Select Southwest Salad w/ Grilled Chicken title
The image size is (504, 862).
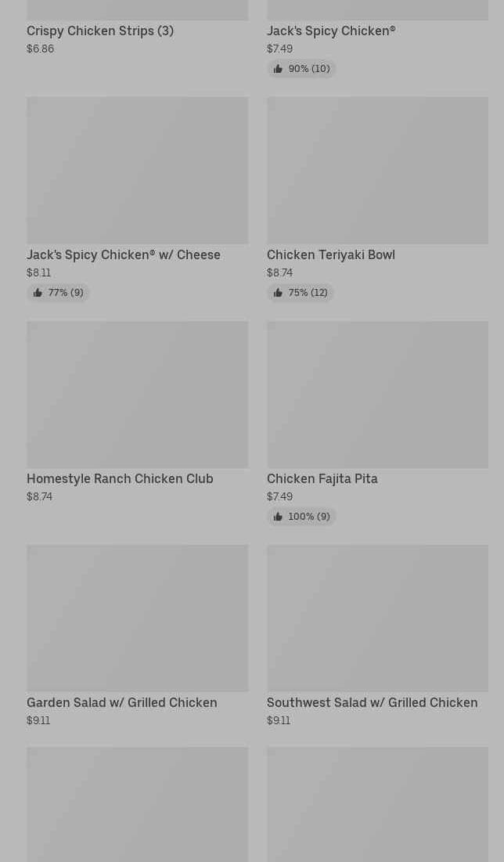(x=372, y=702)
